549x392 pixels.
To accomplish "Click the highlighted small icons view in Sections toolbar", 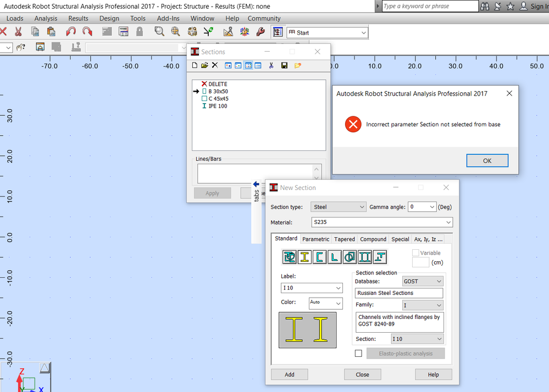I will coord(248,65).
